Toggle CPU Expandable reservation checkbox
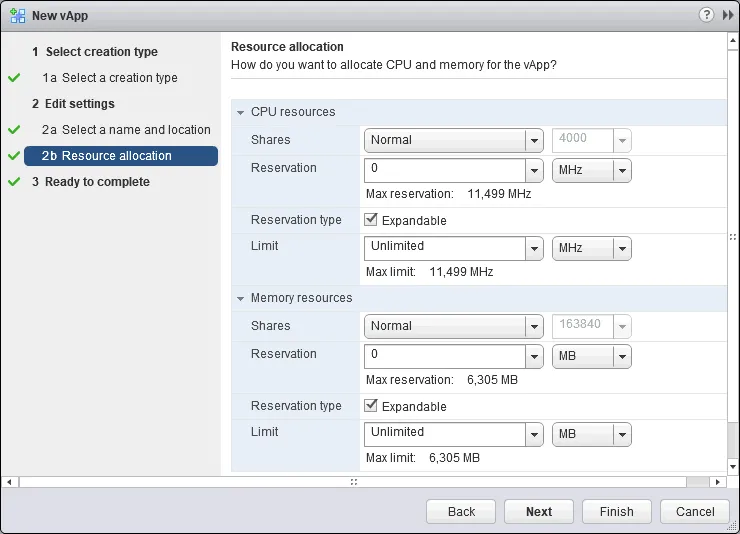The width and height of the screenshot is (740, 534). pos(372,220)
